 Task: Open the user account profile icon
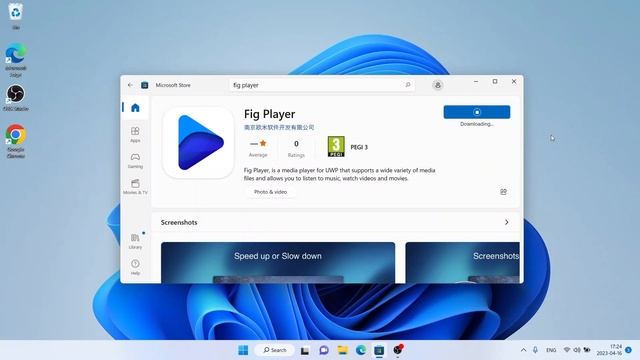[x=438, y=85]
